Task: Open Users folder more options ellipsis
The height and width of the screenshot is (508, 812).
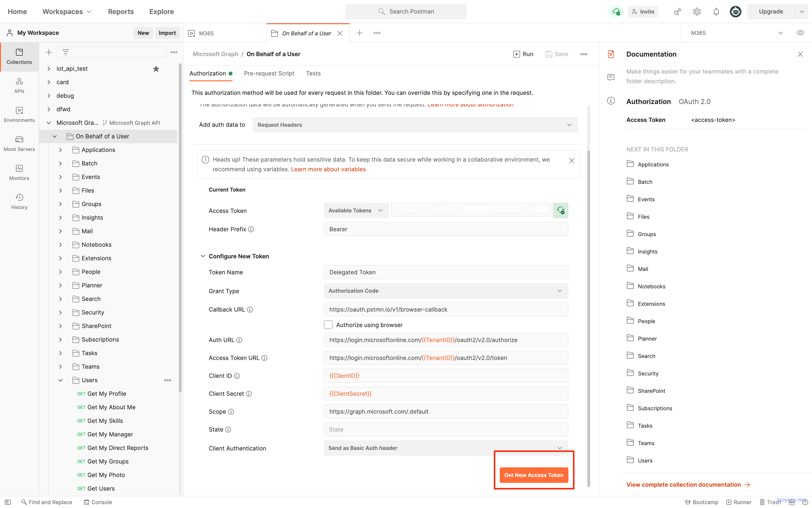Action: click(168, 380)
